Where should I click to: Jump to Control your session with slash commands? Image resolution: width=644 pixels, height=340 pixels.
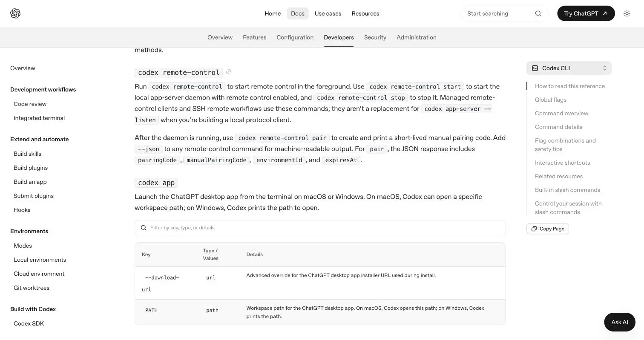pos(568,208)
